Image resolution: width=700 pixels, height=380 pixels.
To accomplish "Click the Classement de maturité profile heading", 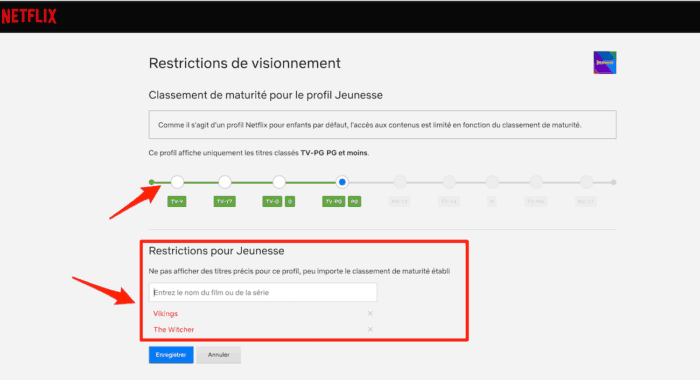I will pos(266,95).
